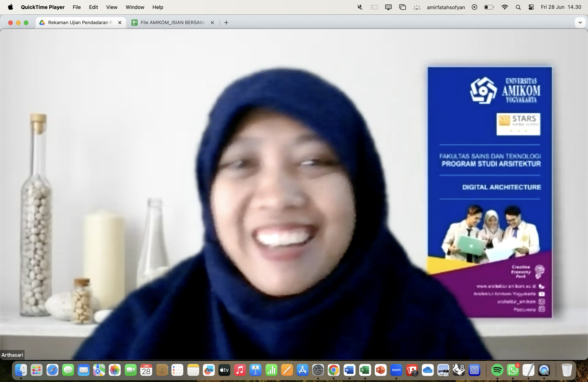Switch to File AMIKOM_ISIAN BERSAMA tab
This screenshot has width=588, height=382.
coord(172,23)
